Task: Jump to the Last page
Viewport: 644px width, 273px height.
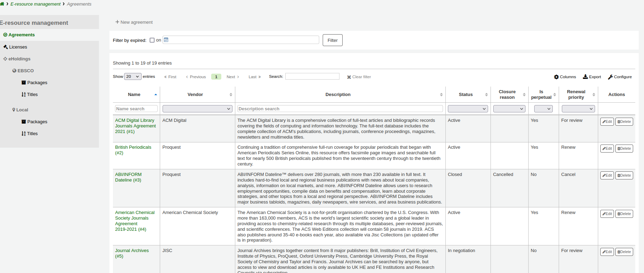Action: (255, 77)
